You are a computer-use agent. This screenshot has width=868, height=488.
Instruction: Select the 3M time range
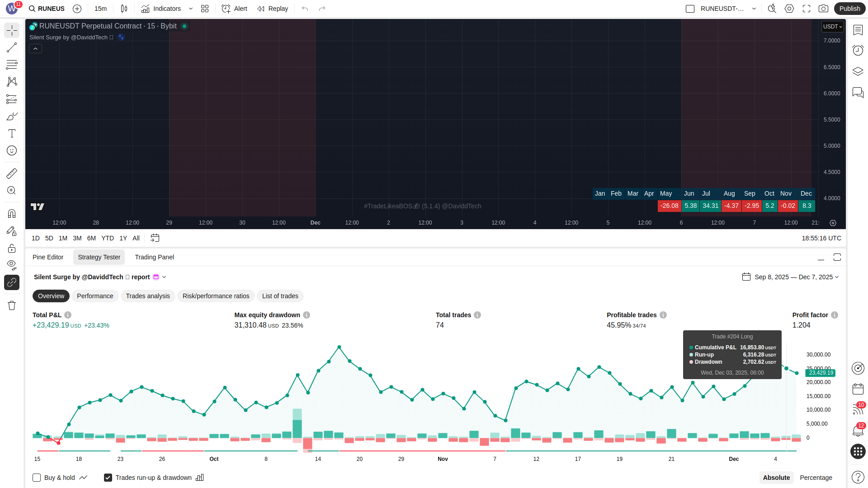click(x=77, y=238)
